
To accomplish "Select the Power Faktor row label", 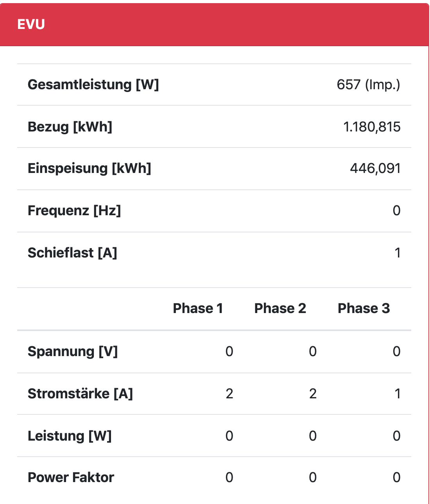I will point(71,477).
